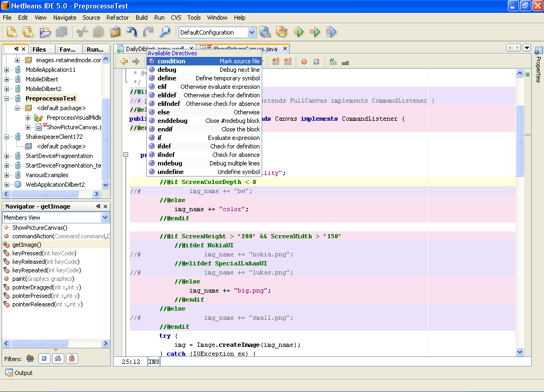Start macro recording with red circle icon

point(304,62)
